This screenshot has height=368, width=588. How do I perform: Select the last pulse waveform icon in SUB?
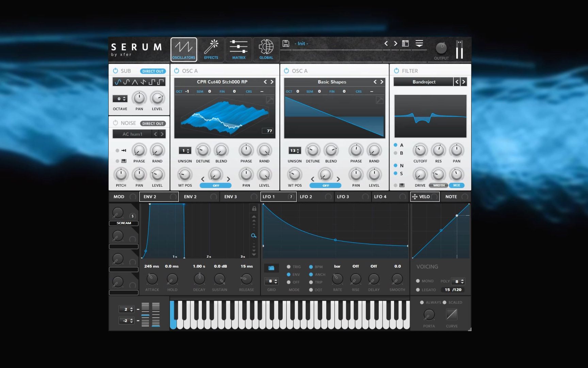161,82
